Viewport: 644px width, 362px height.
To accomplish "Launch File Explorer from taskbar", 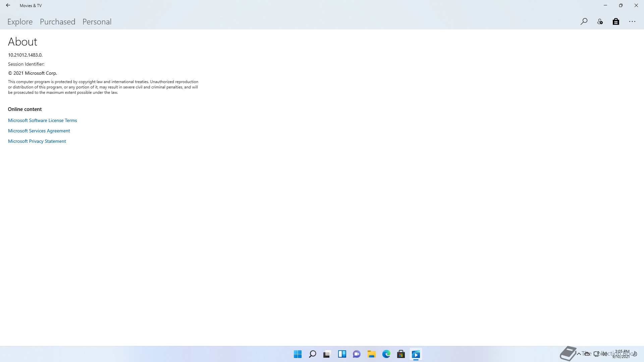I will click(371, 354).
